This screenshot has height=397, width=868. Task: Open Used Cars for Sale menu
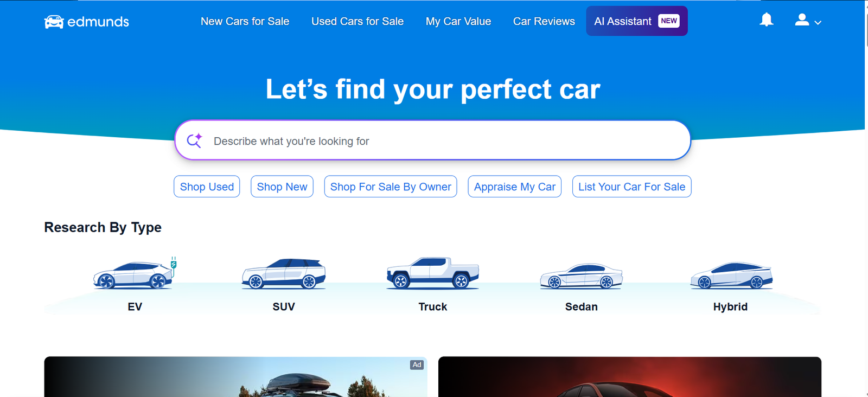click(358, 21)
